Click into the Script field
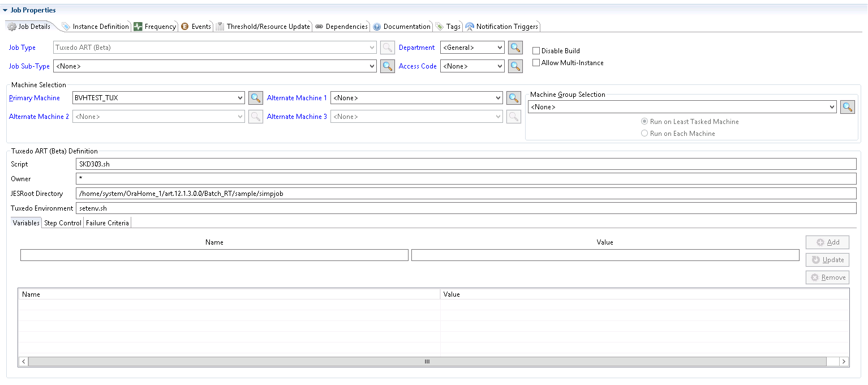This screenshot has width=868, height=385. click(466, 164)
